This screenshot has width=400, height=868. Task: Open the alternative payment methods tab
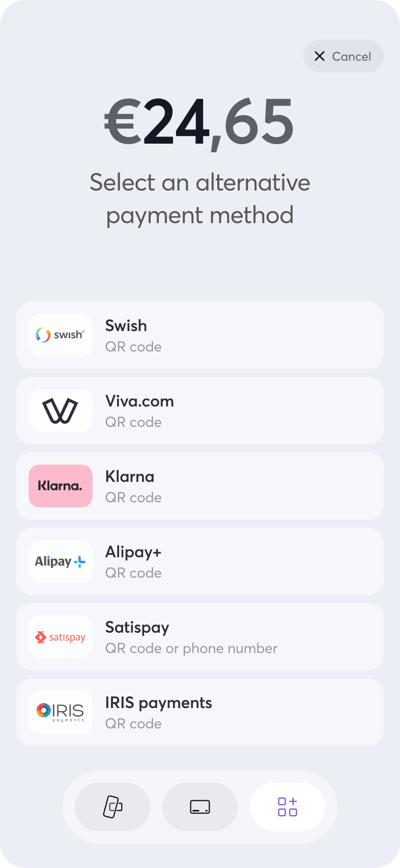[288, 807]
